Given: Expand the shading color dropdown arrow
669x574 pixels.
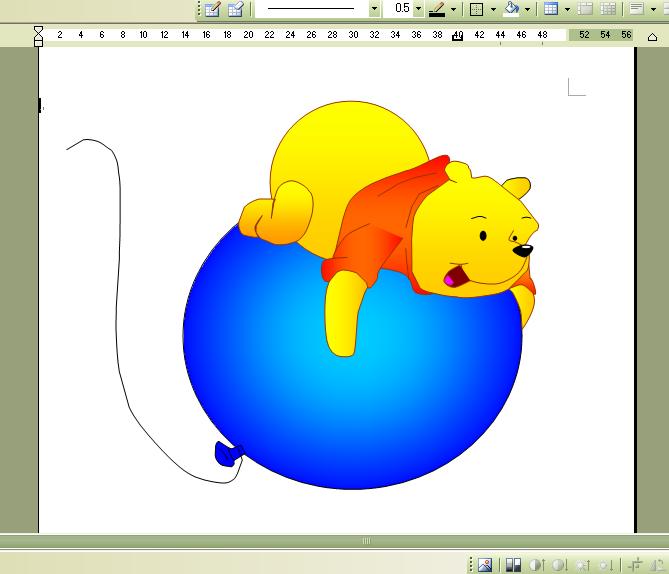Looking at the screenshot, I should (x=527, y=9).
